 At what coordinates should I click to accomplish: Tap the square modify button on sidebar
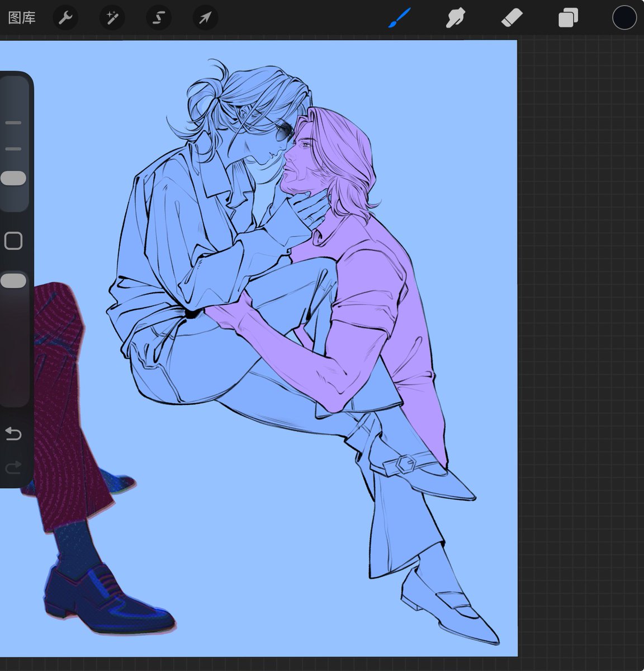pyautogui.click(x=13, y=241)
